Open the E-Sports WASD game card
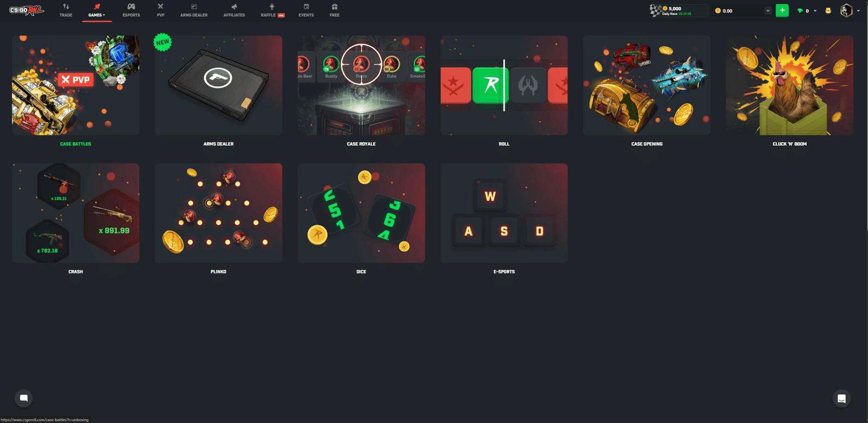 pyautogui.click(x=504, y=213)
